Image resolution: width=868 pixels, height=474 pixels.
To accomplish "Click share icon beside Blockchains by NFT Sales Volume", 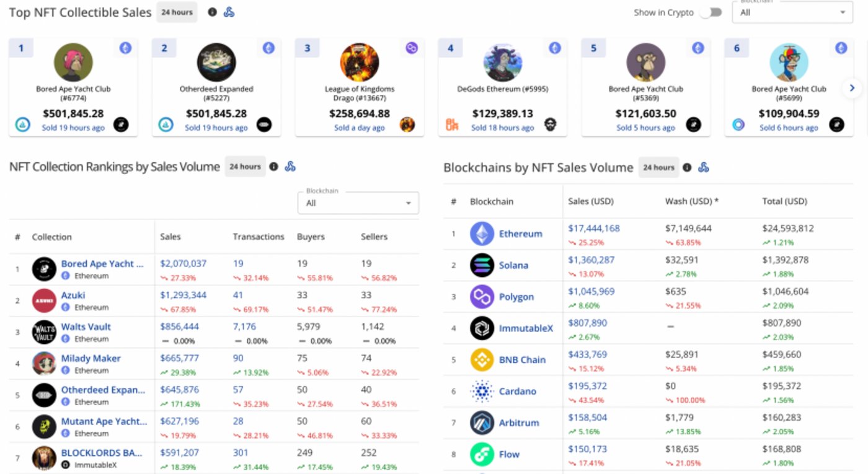I will [704, 167].
